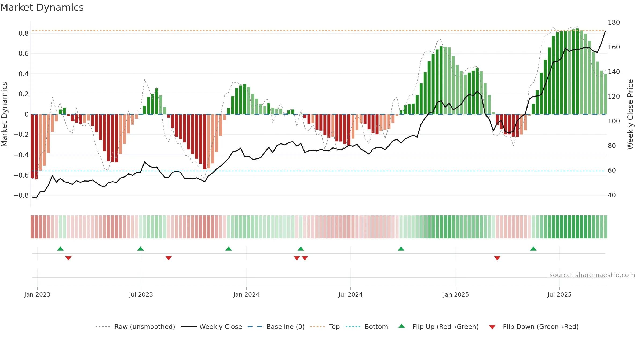Select the flip-up marker in December 2023
The image size is (644, 362).
tap(229, 249)
